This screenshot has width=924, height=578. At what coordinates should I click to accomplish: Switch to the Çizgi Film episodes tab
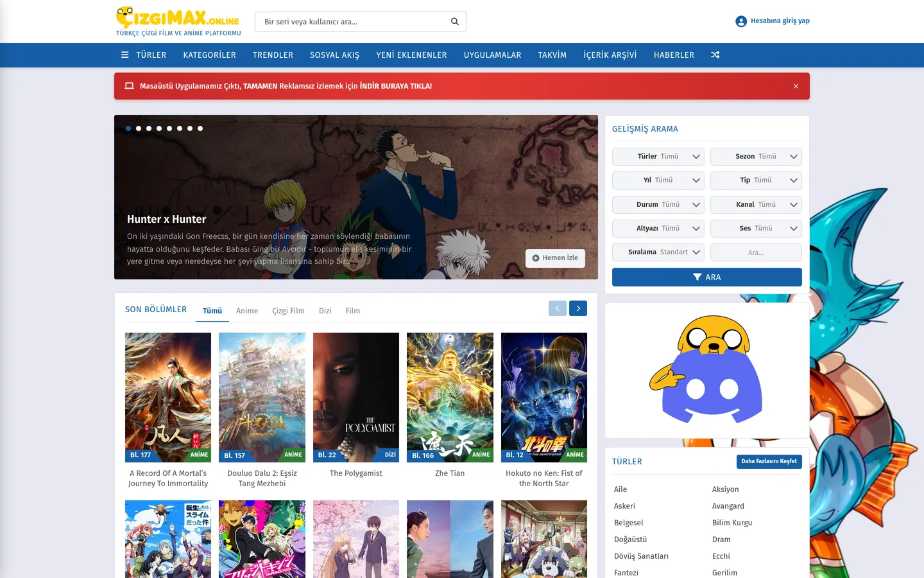289,311
